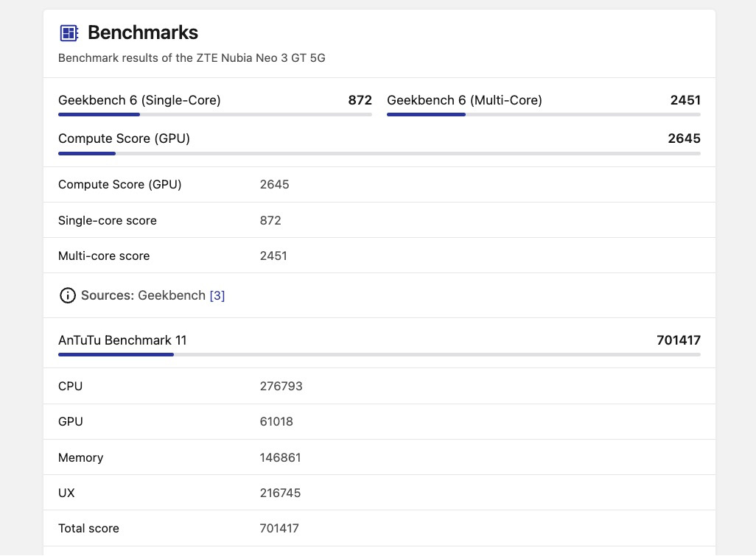Click the AnTuTu Benchmark 11 progress bar
Screen dimensions: 756x556
379,355
